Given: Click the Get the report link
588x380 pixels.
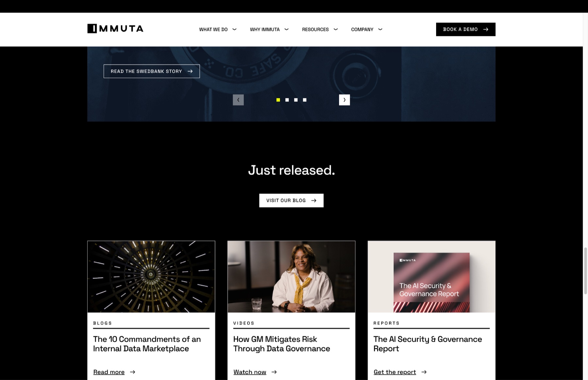Looking at the screenshot, I should [x=395, y=372].
